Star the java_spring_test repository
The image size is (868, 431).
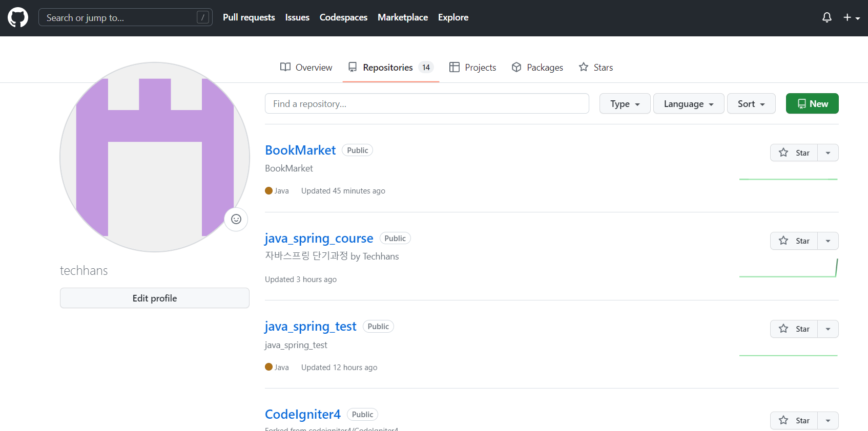click(x=794, y=329)
